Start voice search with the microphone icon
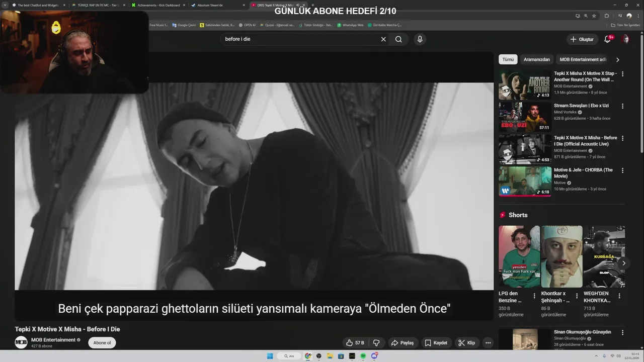The height and width of the screenshot is (362, 644). [420, 39]
